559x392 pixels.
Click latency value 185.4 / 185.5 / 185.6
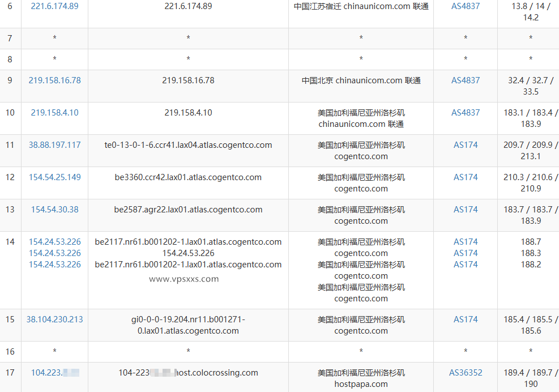pyautogui.click(x=531, y=325)
